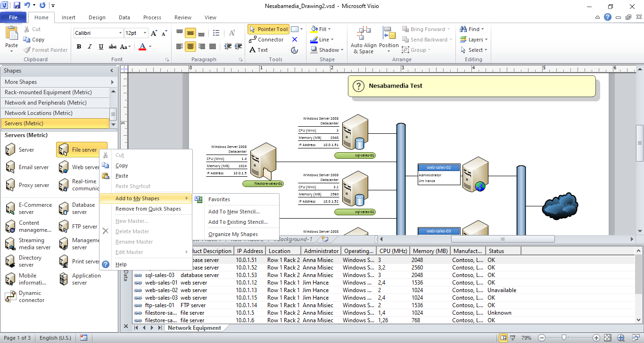Screen dimensions: 644x343
Task: Click the Connector tool
Action: pyautogui.click(x=266, y=40)
